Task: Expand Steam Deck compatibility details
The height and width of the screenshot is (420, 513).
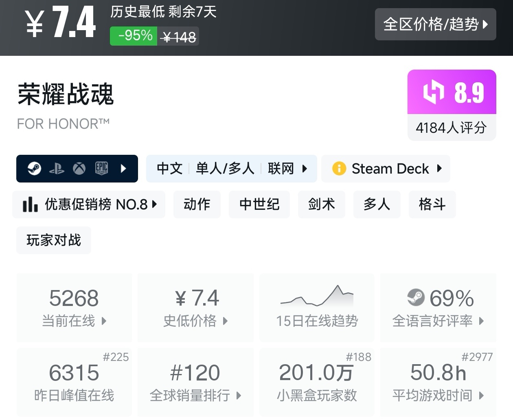Action: pyautogui.click(x=439, y=168)
